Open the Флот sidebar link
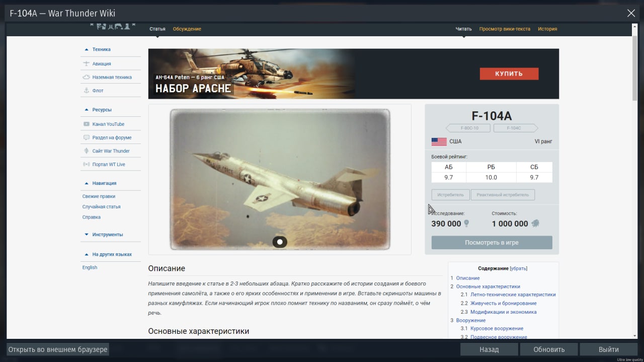This screenshot has width=644, height=362. point(98,91)
